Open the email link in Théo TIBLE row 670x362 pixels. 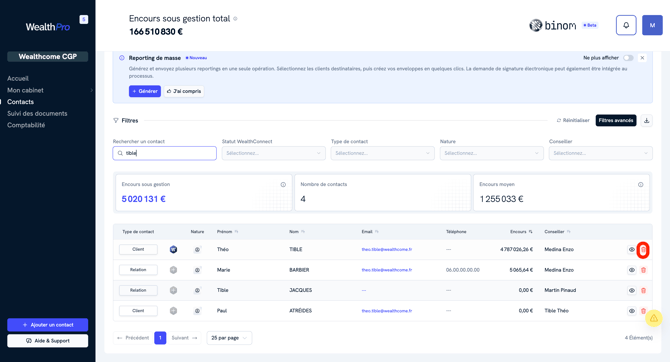coord(387,250)
